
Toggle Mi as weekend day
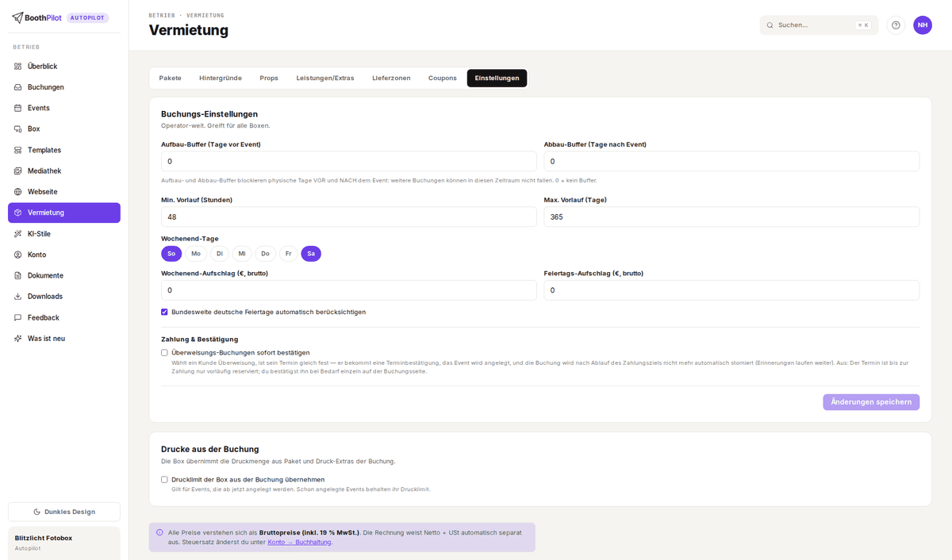click(x=242, y=254)
